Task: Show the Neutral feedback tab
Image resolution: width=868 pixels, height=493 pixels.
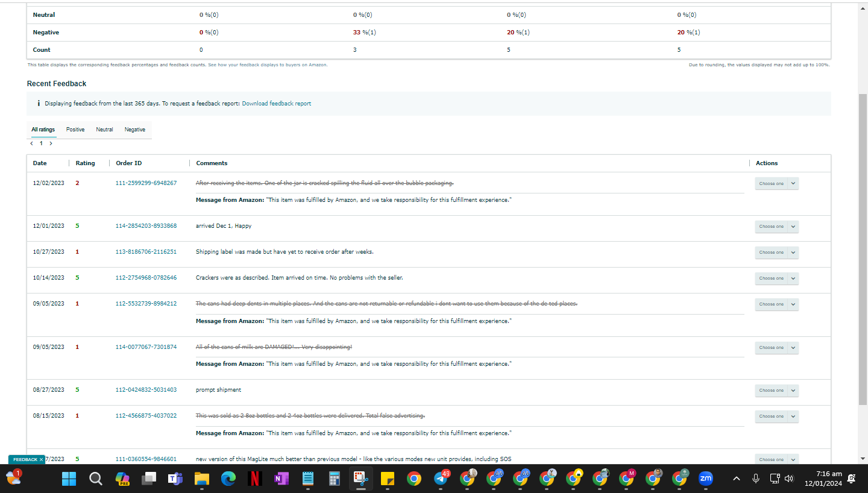Action: coord(104,130)
